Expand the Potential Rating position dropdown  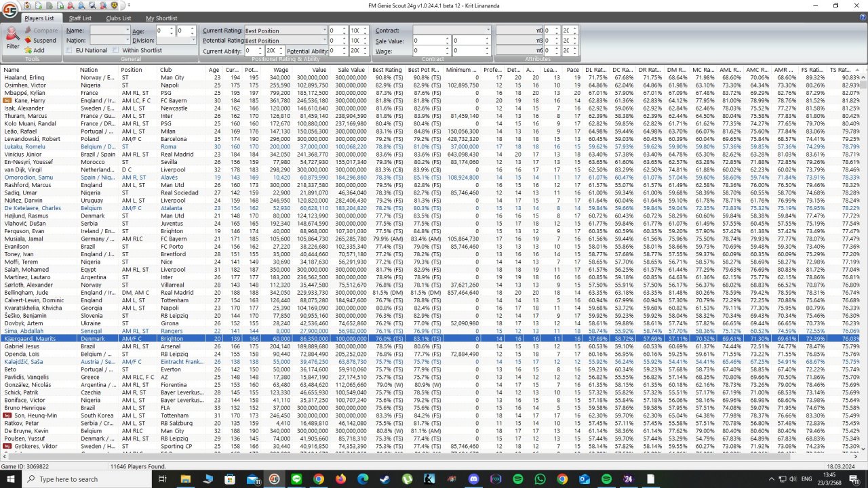pyautogui.click(x=325, y=41)
